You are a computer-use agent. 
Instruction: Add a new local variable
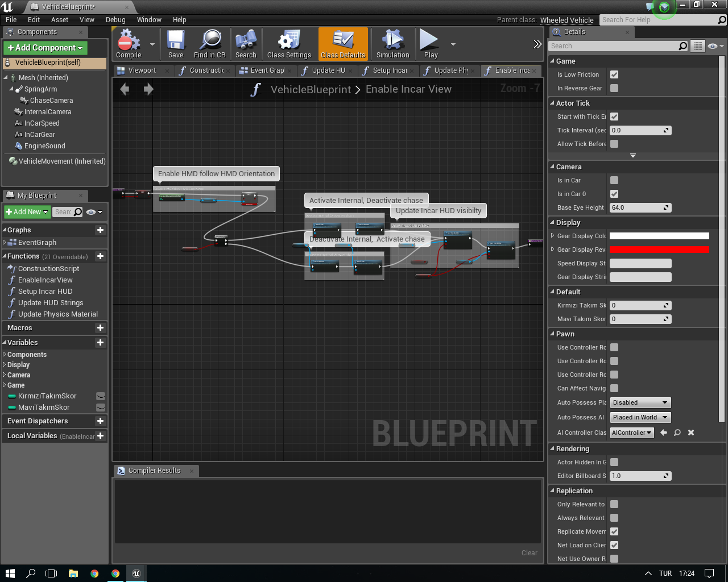pos(101,436)
